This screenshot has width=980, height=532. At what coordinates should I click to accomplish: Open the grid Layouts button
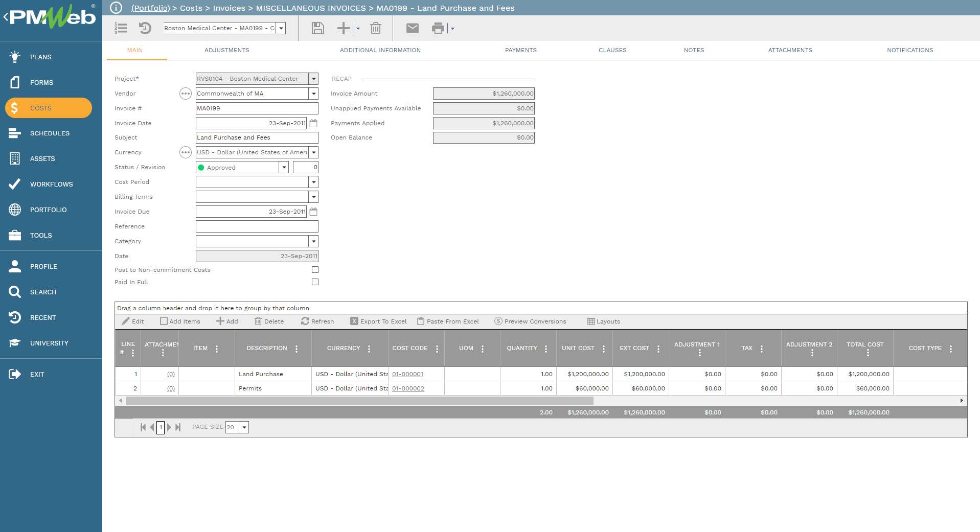click(x=603, y=321)
